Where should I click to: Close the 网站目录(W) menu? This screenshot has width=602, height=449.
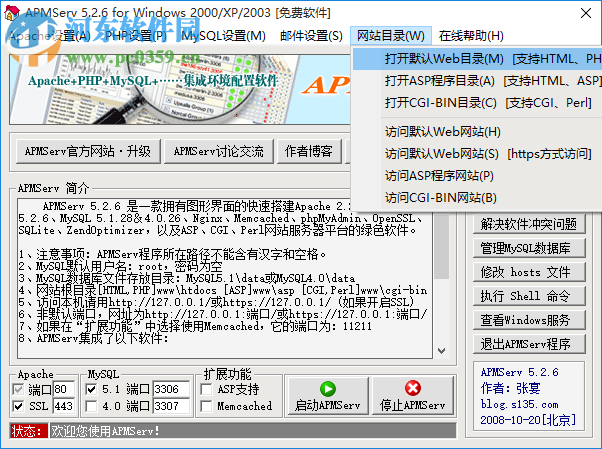pos(391,36)
